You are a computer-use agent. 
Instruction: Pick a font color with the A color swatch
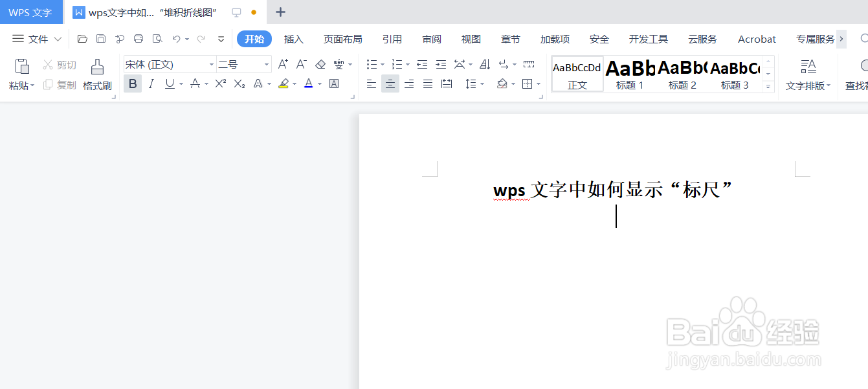point(309,83)
